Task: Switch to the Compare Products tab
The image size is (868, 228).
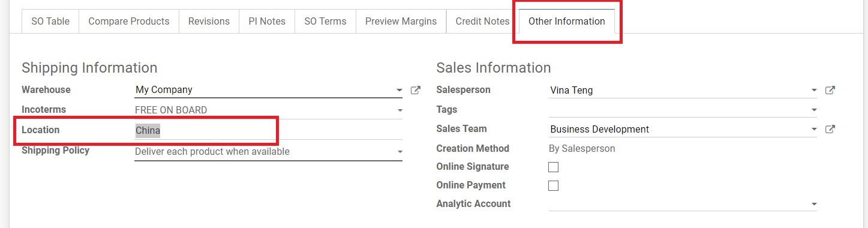Action: (129, 21)
